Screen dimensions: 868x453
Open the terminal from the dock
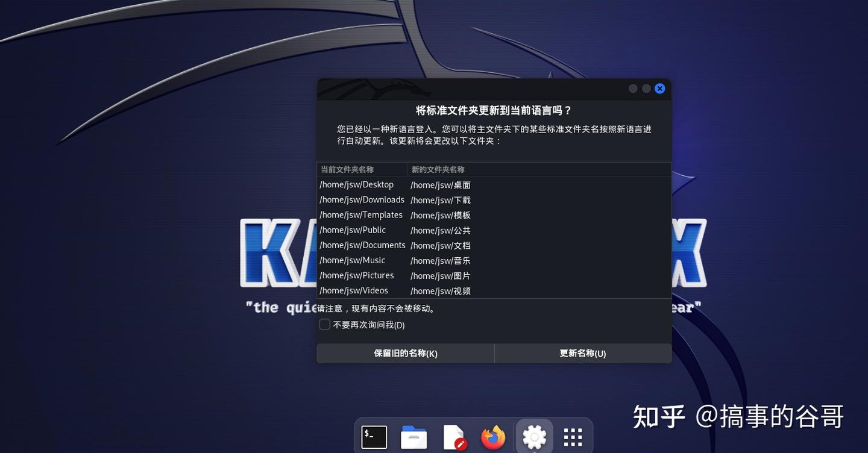pyautogui.click(x=374, y=436)
